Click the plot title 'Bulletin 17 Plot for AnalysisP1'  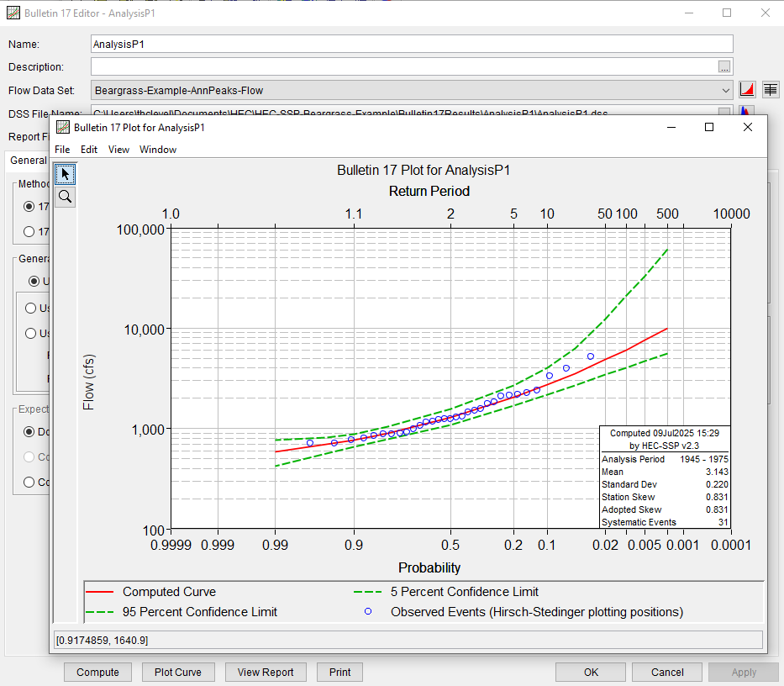coord(424,170)
